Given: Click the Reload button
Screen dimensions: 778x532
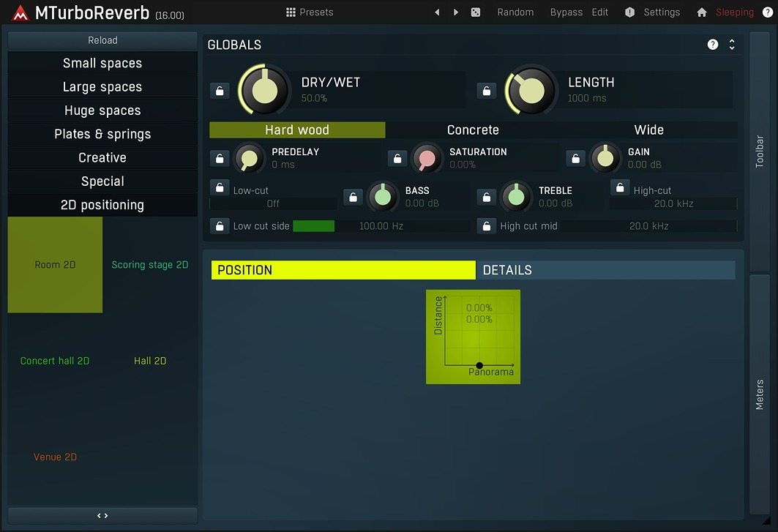Looking at the screenshot, I should point(102,40).
